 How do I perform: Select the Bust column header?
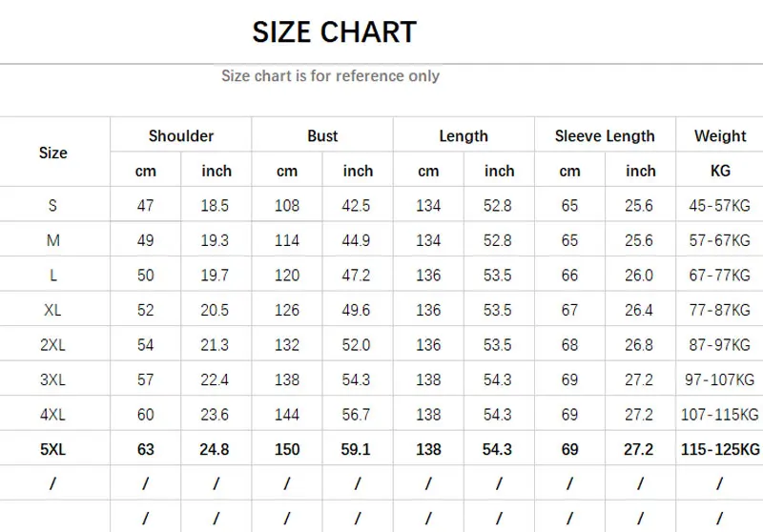pos(322,136)
